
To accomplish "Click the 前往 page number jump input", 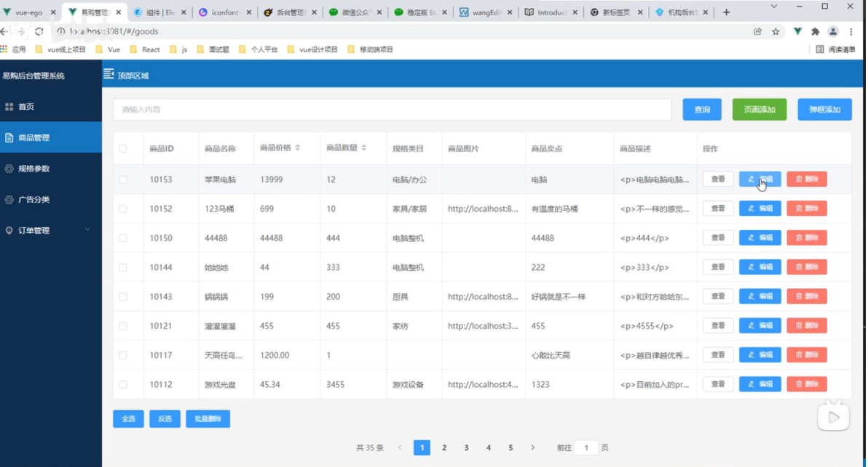I will (x=586, y=447).
